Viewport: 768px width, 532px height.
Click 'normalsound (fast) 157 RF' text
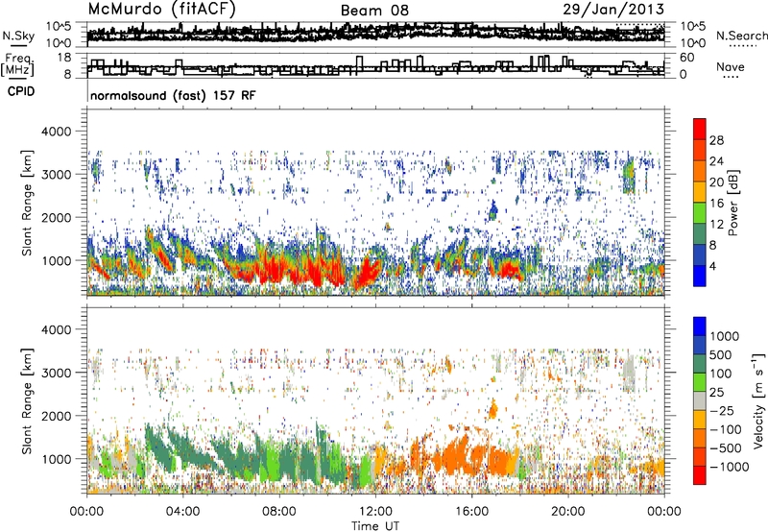point(173,95)
